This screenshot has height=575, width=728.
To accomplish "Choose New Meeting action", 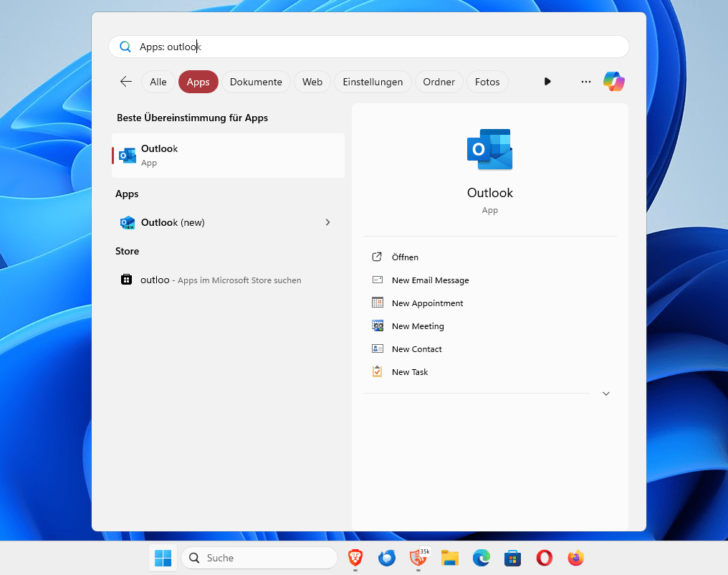I will click(x=418, y=326).
